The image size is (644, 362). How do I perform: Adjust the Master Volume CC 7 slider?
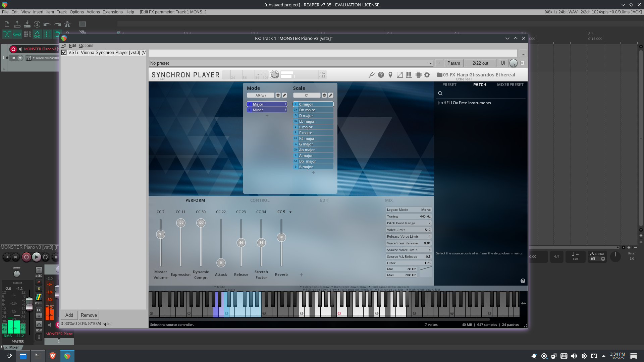(161, 234)
